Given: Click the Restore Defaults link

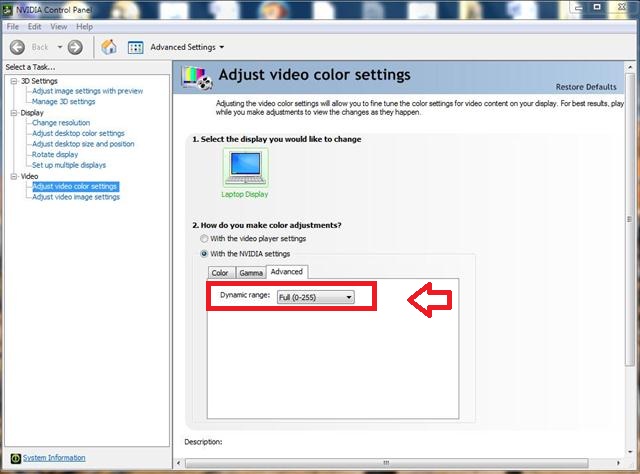Looking at the screenshot, I should pyautogui.click(x=586, y=87).
